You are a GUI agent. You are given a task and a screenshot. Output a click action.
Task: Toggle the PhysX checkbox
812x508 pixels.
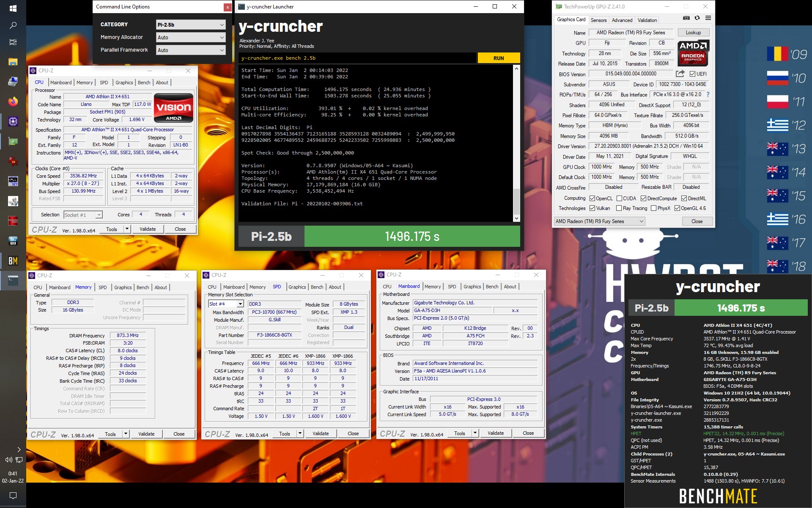tap(654, 208)
